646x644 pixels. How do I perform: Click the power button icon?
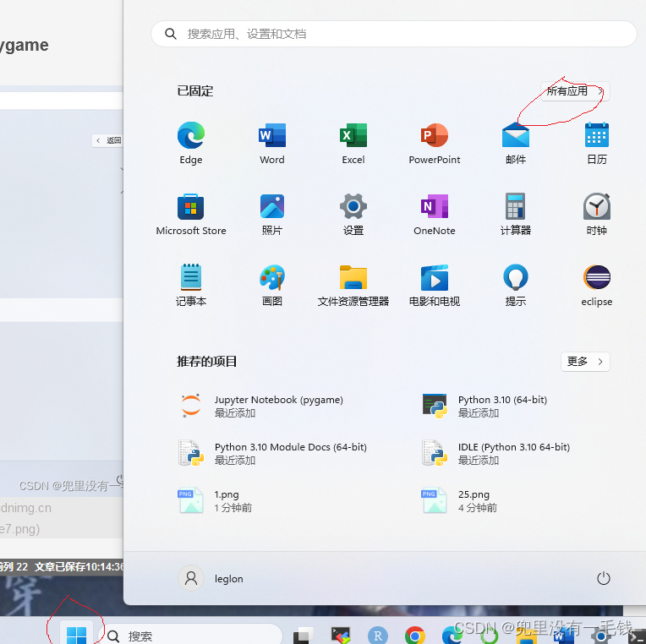click(x=603, y=578)
